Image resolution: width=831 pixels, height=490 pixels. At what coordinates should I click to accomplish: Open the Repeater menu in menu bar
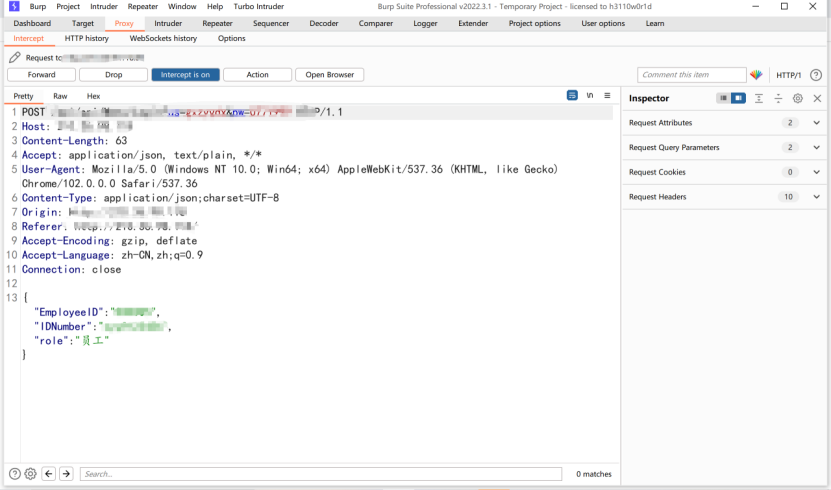(x=143, y=6)
